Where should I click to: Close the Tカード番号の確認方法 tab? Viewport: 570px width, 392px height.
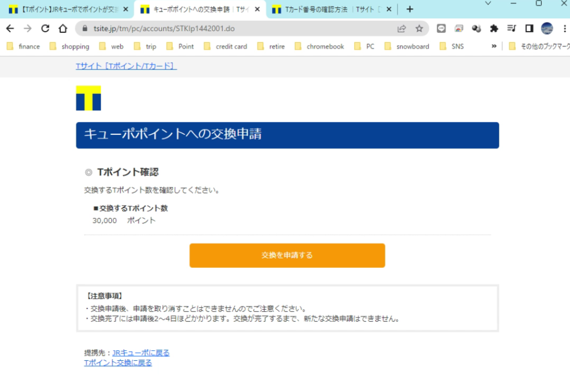click(x=389, y=9)
